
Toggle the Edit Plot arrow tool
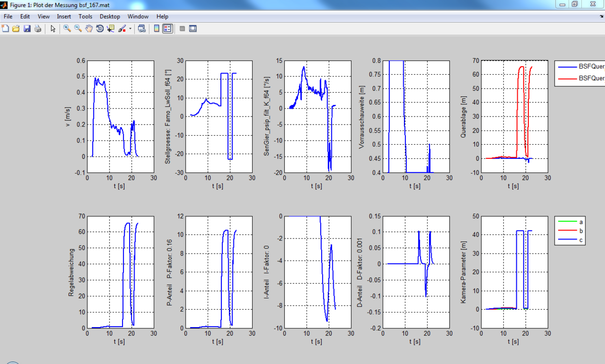pyautogui.click(x=53, y=29)
